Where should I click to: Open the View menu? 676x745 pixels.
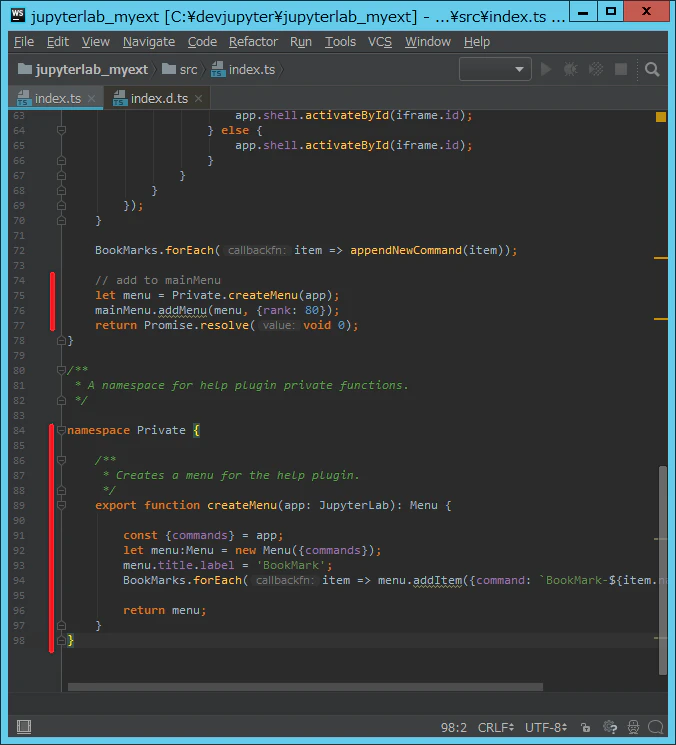point(95,42)
